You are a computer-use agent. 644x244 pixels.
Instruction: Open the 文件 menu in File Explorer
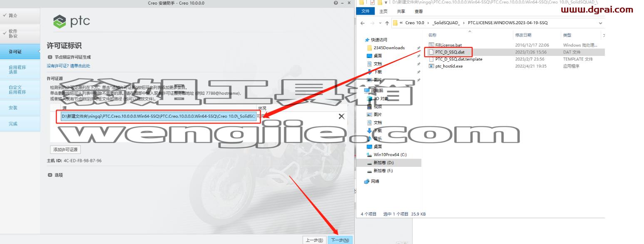366,11
